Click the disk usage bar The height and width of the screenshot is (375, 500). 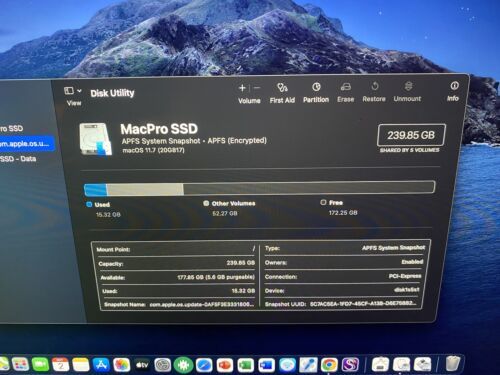tap(259, 188)
